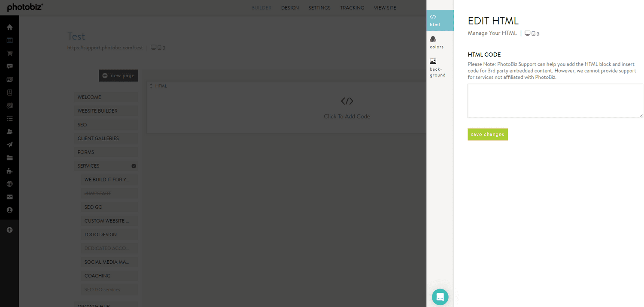This screenshot has width=644, height=307.
Task: Toggle tablet visibility for the HTML block
Action: pyautogui.click(x=533, y=33)
